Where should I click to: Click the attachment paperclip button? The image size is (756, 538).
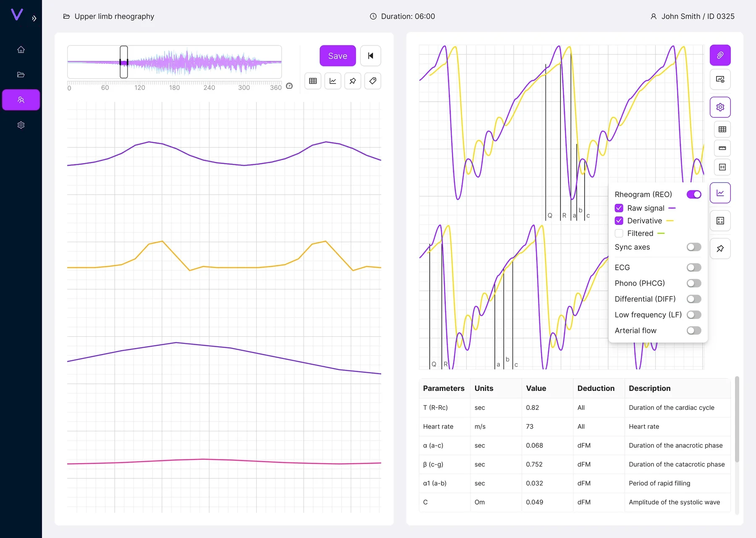pyautogui.click(x=720, y=55)
